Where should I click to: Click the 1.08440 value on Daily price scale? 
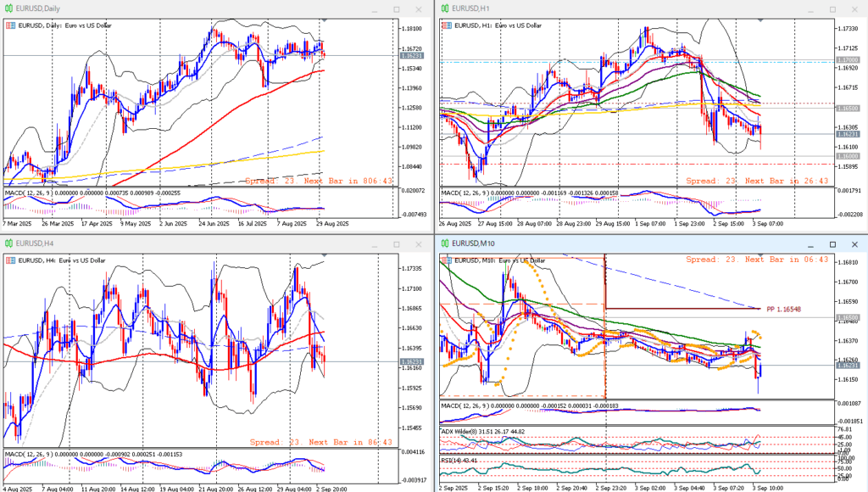(412, 167)
